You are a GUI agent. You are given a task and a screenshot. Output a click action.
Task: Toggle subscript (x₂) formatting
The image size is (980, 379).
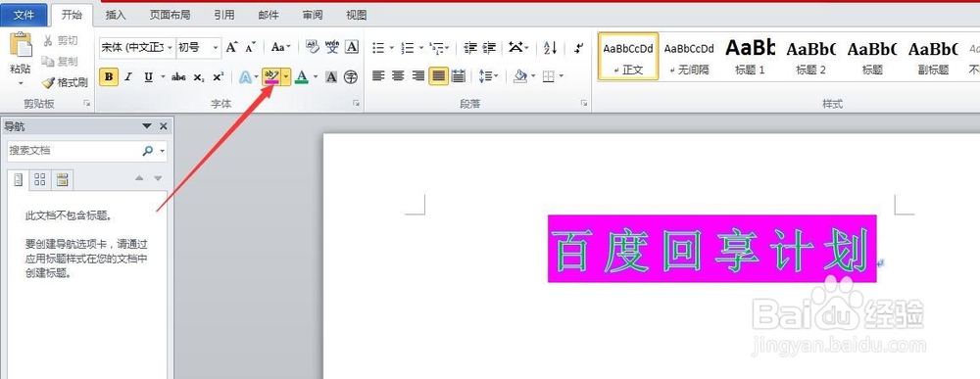199,76
